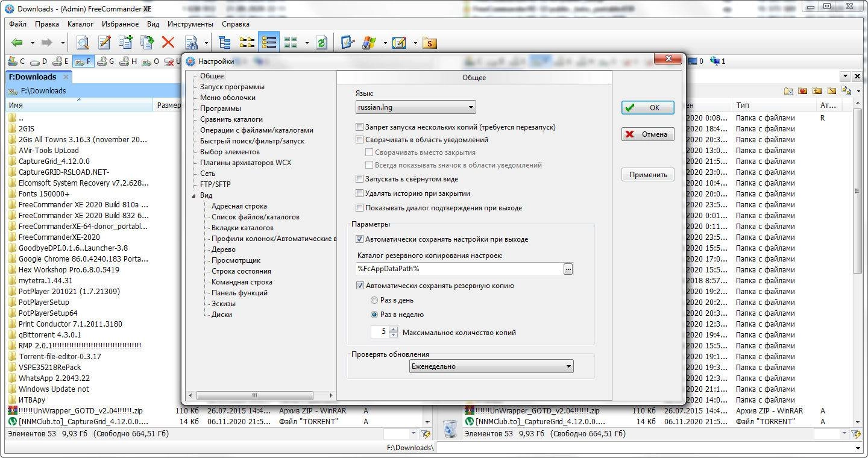
Task: Click the OK button
Action: coord(648,108)
